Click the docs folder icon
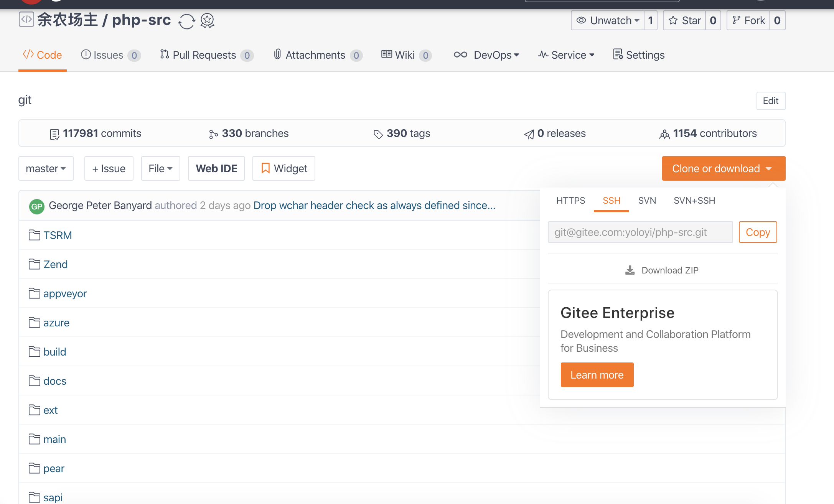This screenshot has width=834, height=504. (x=35, y=381)
